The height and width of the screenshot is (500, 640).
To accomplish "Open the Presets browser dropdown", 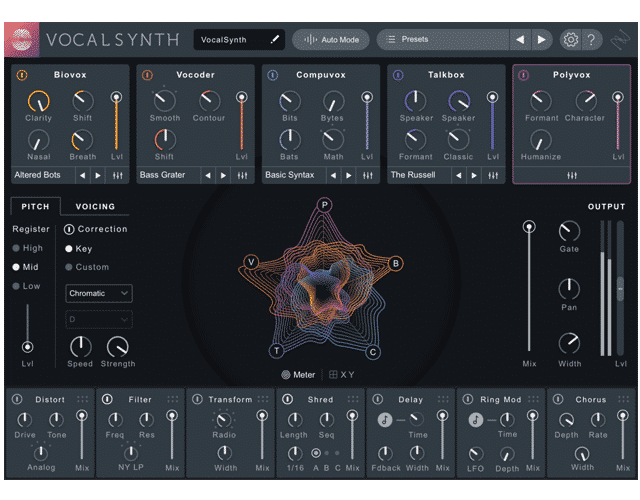I will pyautogui.click(x=444, y=40).
